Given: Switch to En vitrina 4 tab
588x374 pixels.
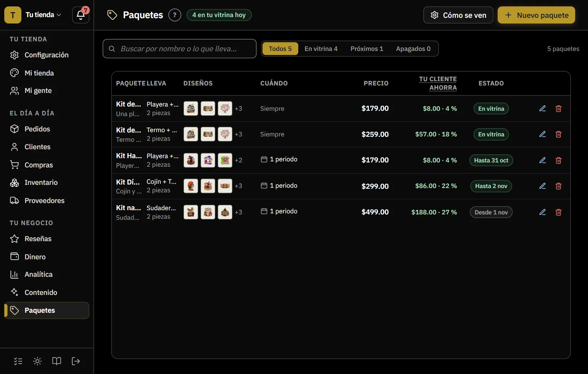Looking at the screenshot, I should click(321, 49).
